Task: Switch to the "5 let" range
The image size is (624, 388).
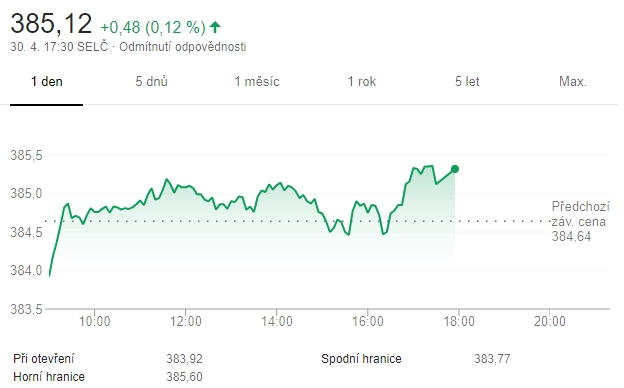Action: [x=467, y=82]
